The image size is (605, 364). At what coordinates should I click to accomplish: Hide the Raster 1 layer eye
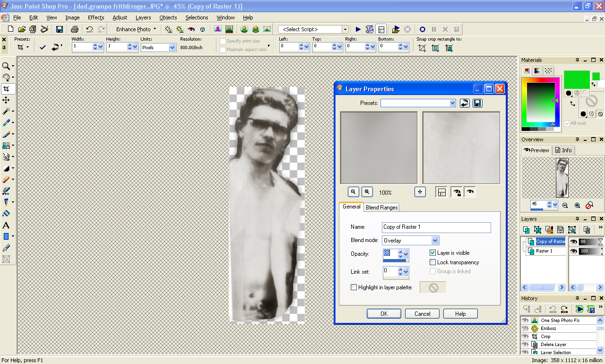tap(573, 251)
